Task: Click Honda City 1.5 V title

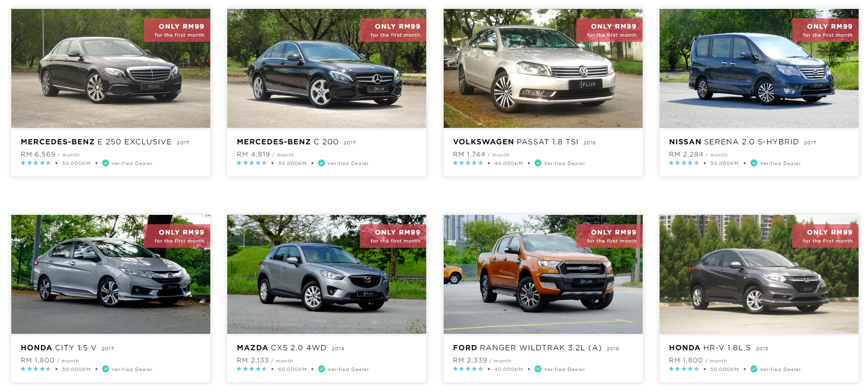Action: click(58, 347)
